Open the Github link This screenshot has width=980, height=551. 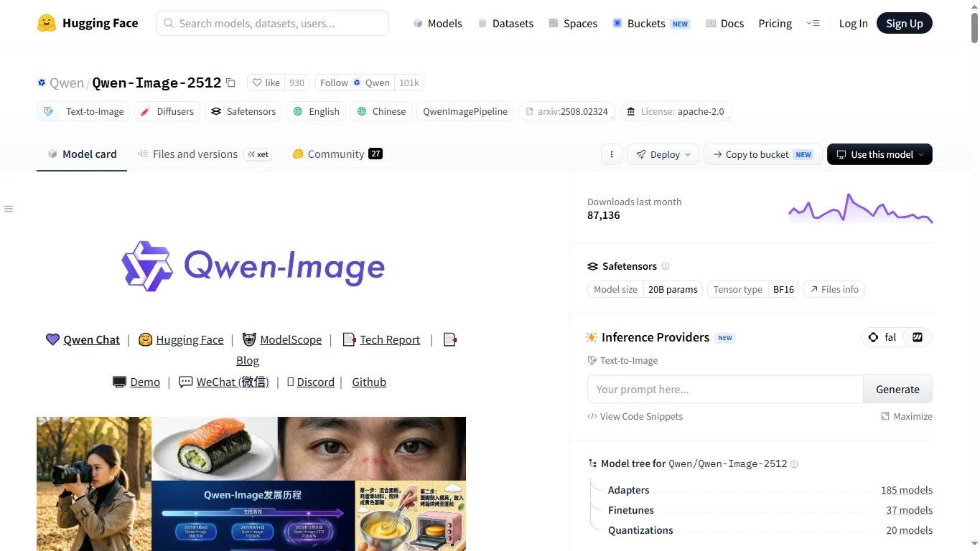click(369, 382)
